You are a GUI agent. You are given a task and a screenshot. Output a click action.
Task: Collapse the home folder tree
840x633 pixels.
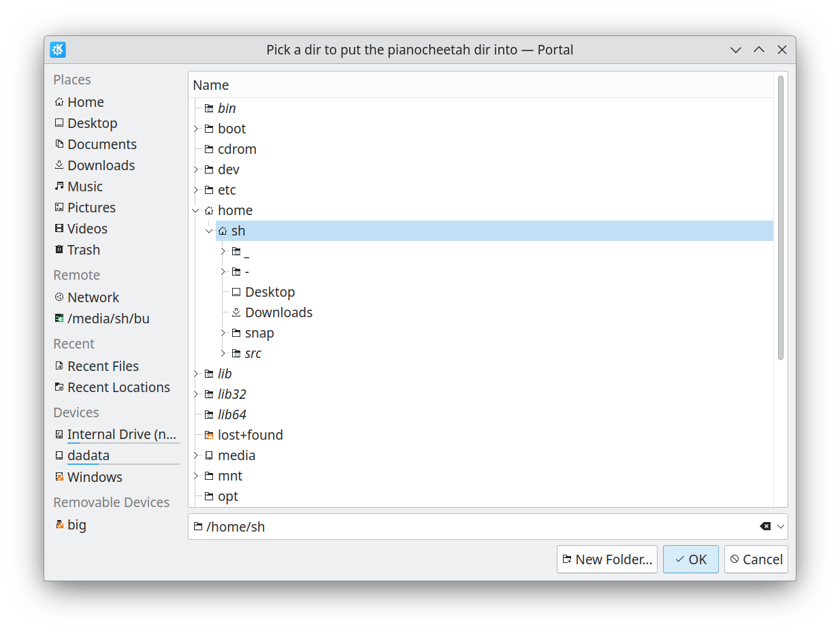[196, 210]
